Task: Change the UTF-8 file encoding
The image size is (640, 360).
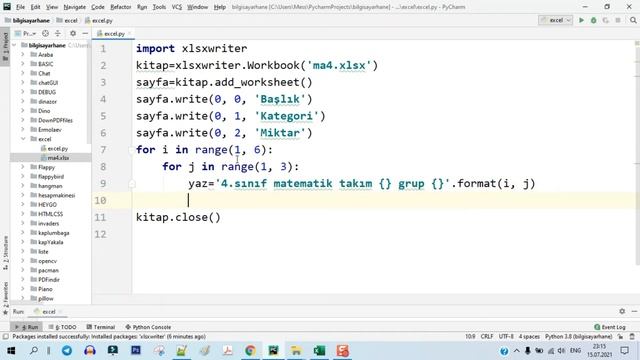Action: (506, 337)
